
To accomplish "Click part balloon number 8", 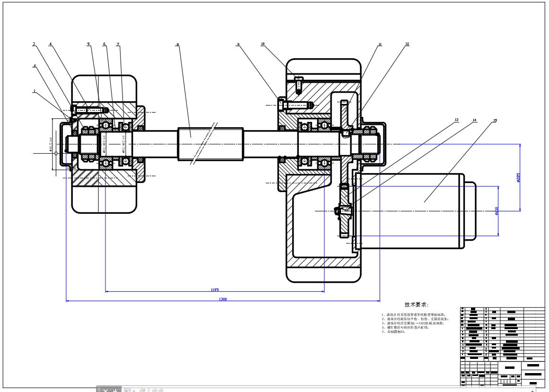I will 177,44.
